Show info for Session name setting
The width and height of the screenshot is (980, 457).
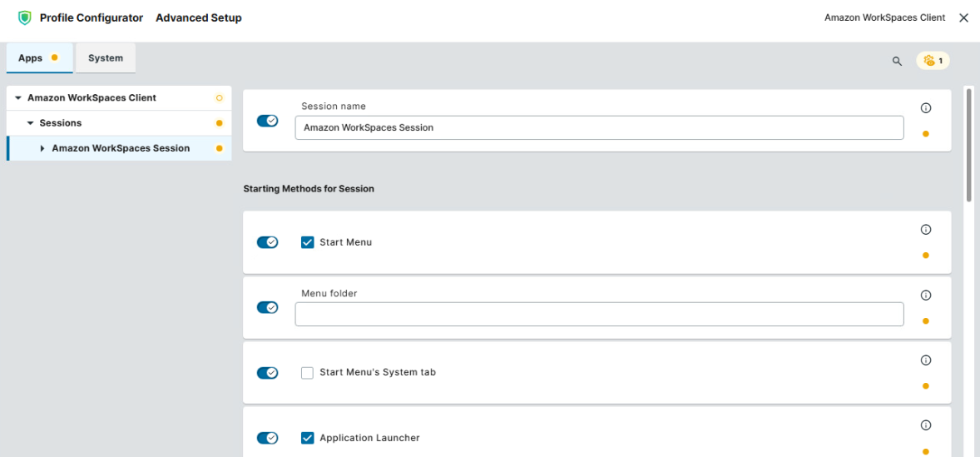pyautogui.click(x=926, y=108)
